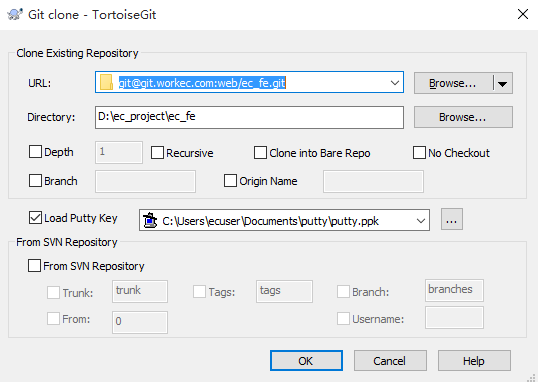Open the URL Browse button arrow menu
The height and width of the screenshot is (382, 538).
[x=503, y=83]
